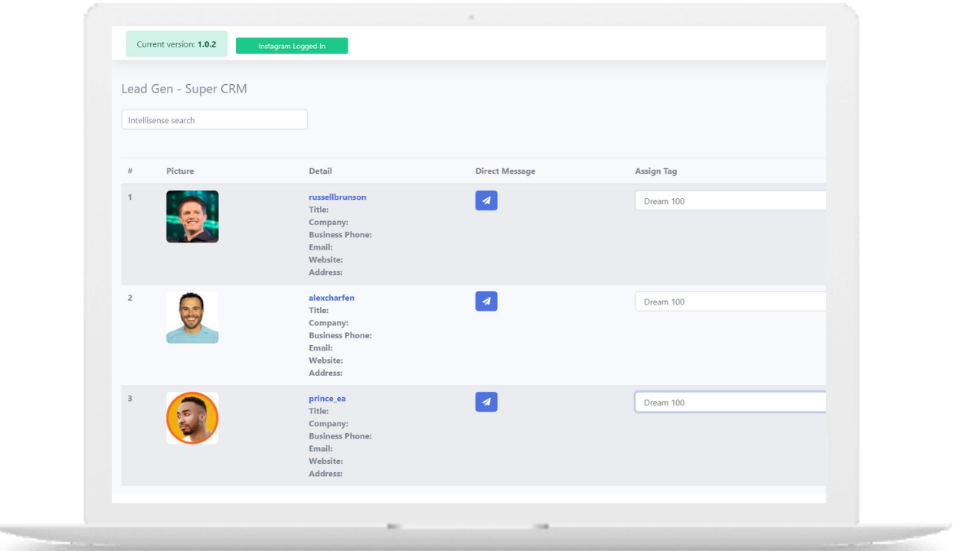Click the Current version 1.0.2 badge
Image resolution: width=980 pixels, height=551 pixels.
[177, 44]
